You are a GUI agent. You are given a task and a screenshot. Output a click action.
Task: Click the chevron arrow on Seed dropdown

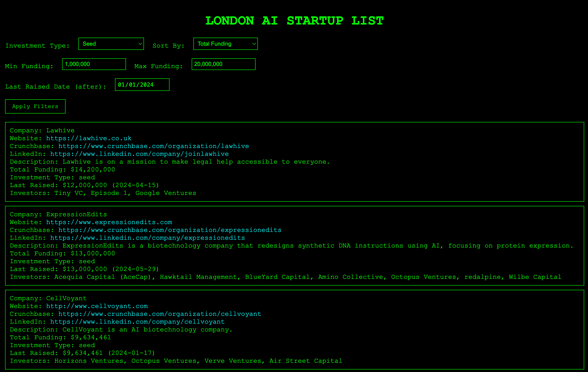[x=140, y=44]
